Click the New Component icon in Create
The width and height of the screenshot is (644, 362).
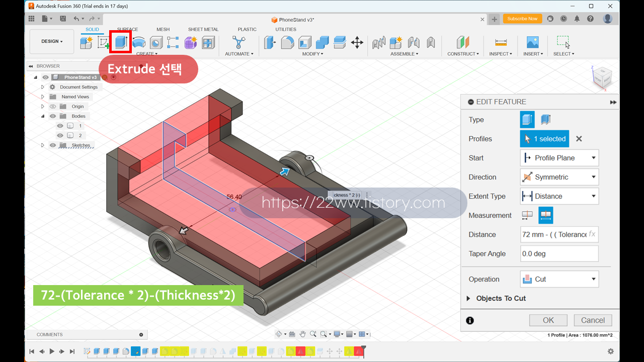(x=87, y=42)
